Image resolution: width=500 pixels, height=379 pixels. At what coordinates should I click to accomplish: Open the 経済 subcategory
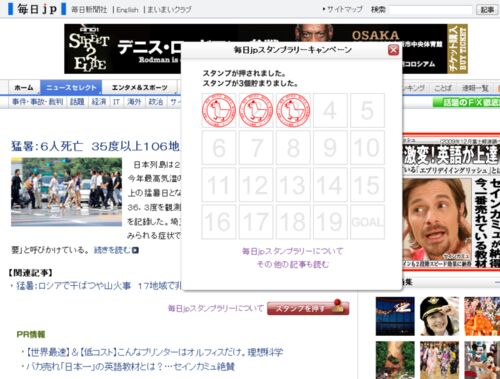pos(99,102)
